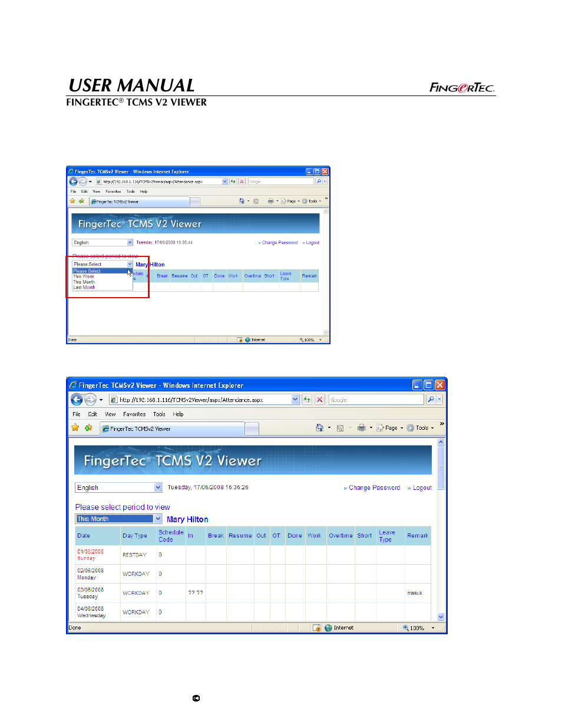This screenshot has height=728, width=562.
Task: Click the Internet zone globe in larger window status bar
Action: [x=328, y=628]
